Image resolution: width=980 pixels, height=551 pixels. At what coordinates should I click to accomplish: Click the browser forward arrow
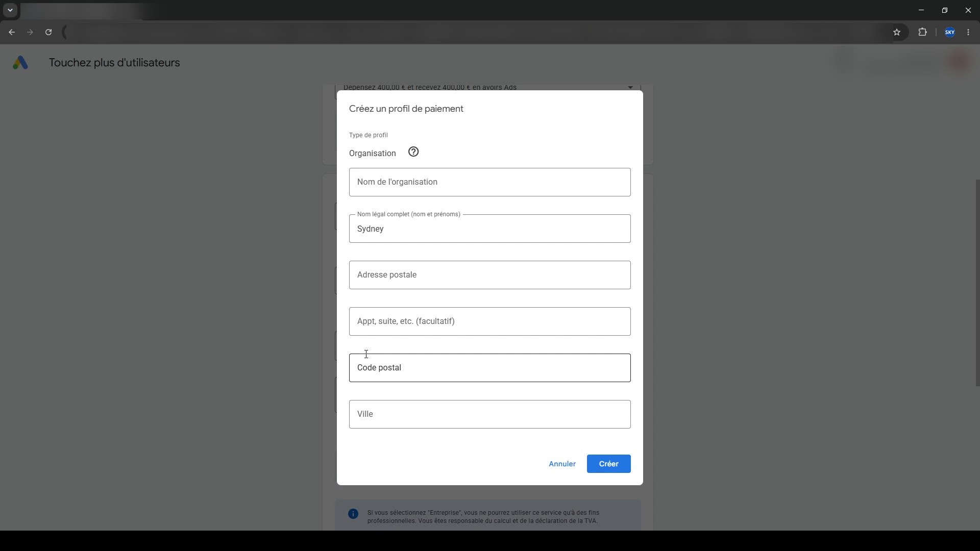[x=30, y=32]
